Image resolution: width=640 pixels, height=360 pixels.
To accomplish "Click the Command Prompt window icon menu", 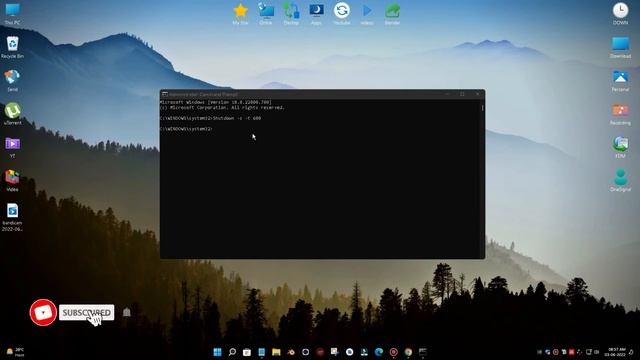I will tap(164, 94).
